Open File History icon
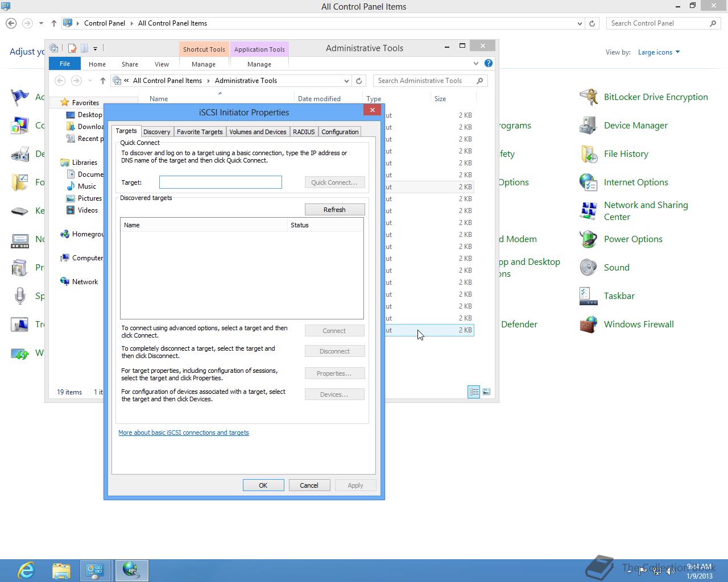The height and width of the screenshot is (582, 728). click(x=588, y=154)
